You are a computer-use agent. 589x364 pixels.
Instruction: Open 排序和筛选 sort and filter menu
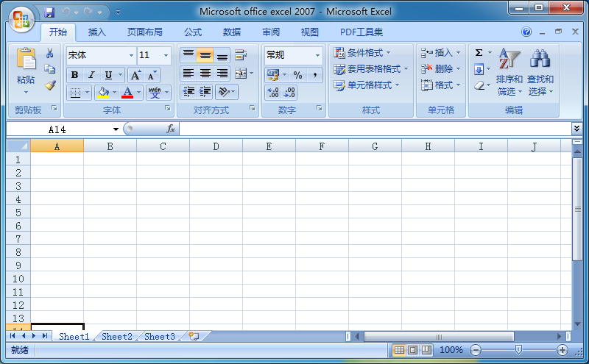(509, 71)
